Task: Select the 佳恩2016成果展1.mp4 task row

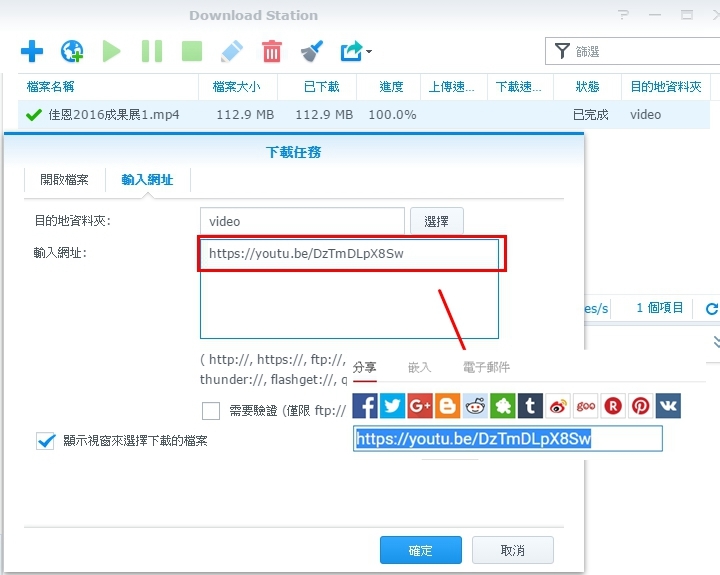Action: [x=364, y=115]
